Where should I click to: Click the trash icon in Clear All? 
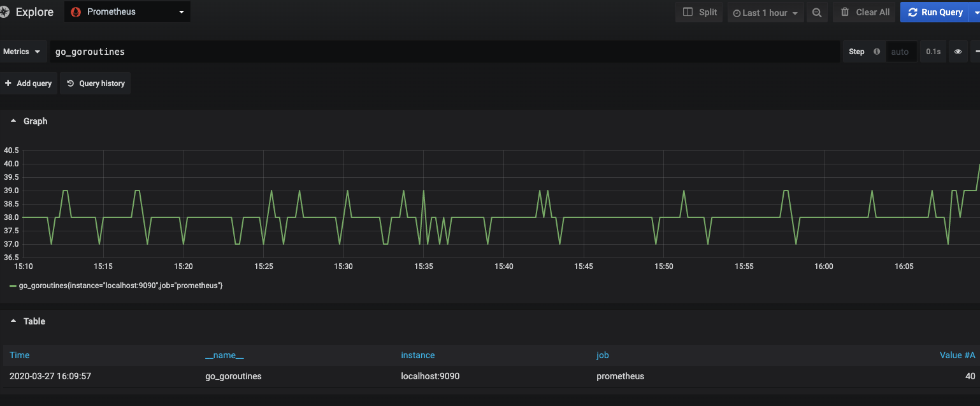pyautogui.click(x=845, y=12)
